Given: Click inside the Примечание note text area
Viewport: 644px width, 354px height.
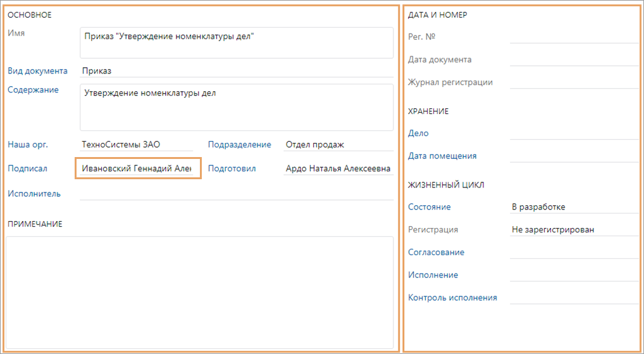Looking at the screenshot, I should click(x=199, y=291).
